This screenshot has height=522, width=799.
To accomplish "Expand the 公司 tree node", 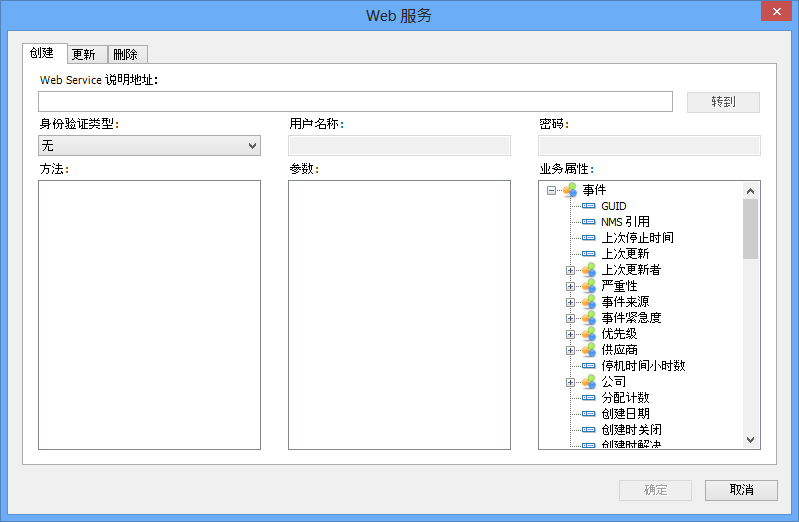I will pyautogui.click(x=571, y=382).
